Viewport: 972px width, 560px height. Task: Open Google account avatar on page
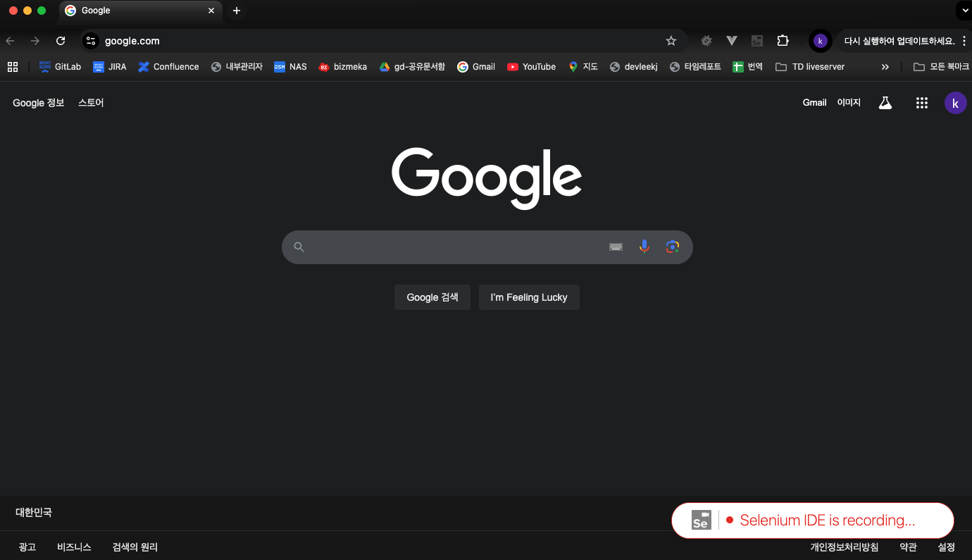point(956,103)
